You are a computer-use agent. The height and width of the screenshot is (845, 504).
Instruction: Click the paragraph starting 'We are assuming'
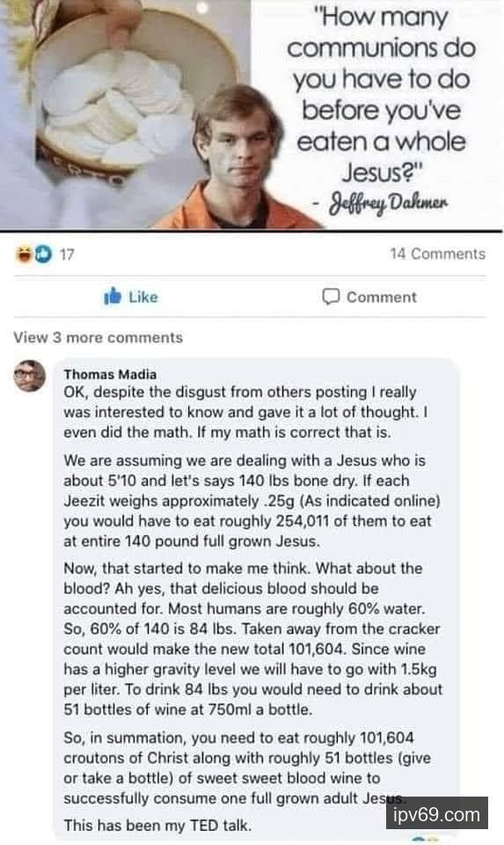pos(252,501)
